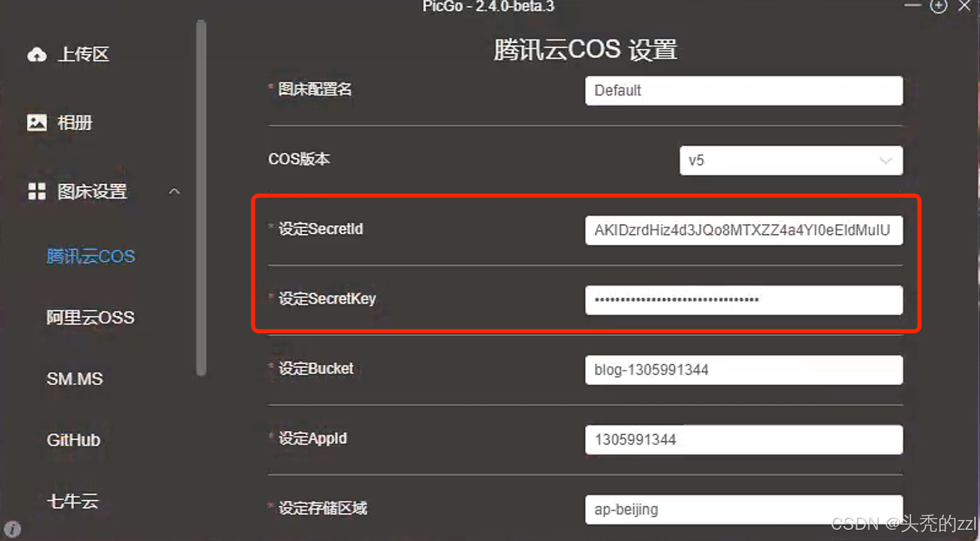The height and width of the screenshot is (541, 980).
Task: Click the album picture icon
Action: [x=37, y=122]
